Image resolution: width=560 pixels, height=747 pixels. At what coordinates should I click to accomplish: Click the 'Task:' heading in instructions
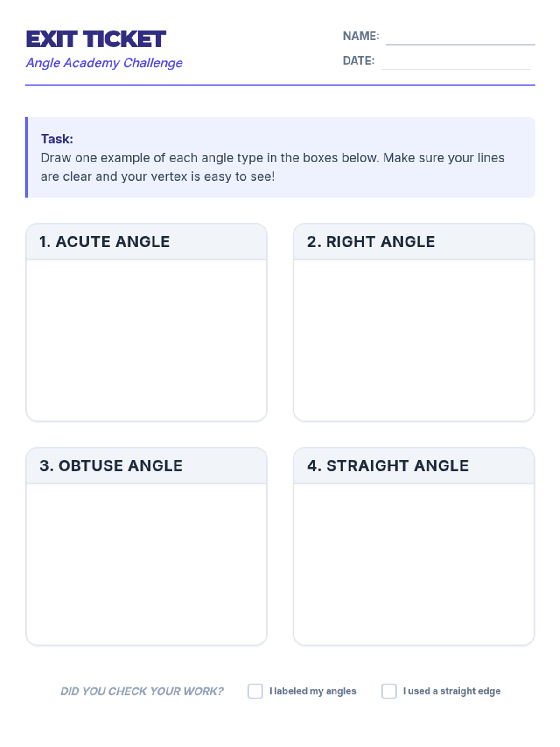(x=57, y=139)
